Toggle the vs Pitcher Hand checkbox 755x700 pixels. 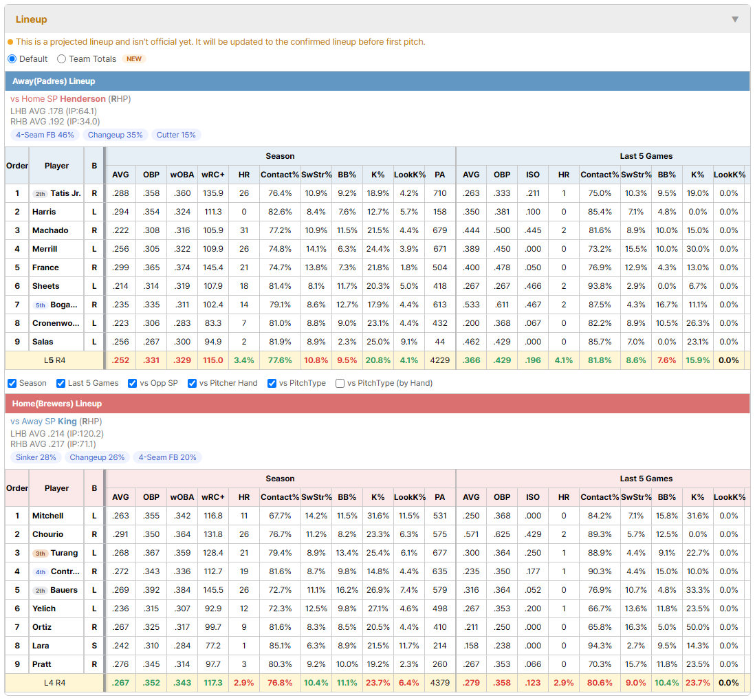pyautogui.click(x=192, y=383)
